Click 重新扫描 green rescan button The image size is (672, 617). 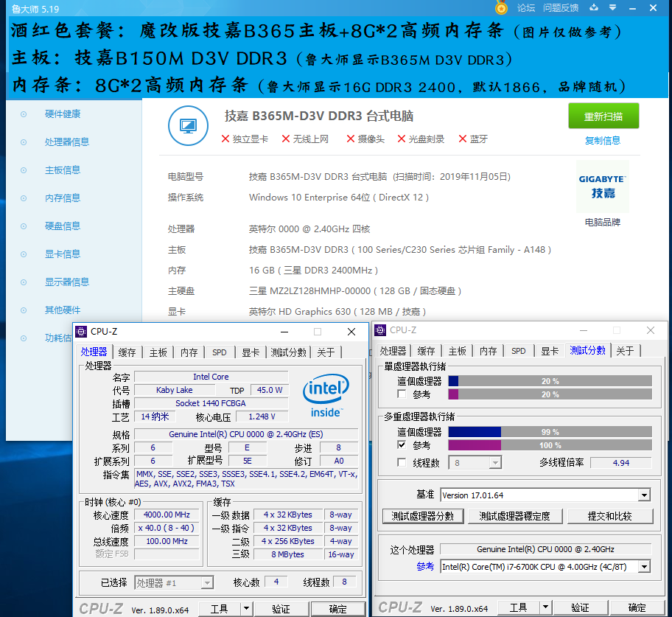603,116
